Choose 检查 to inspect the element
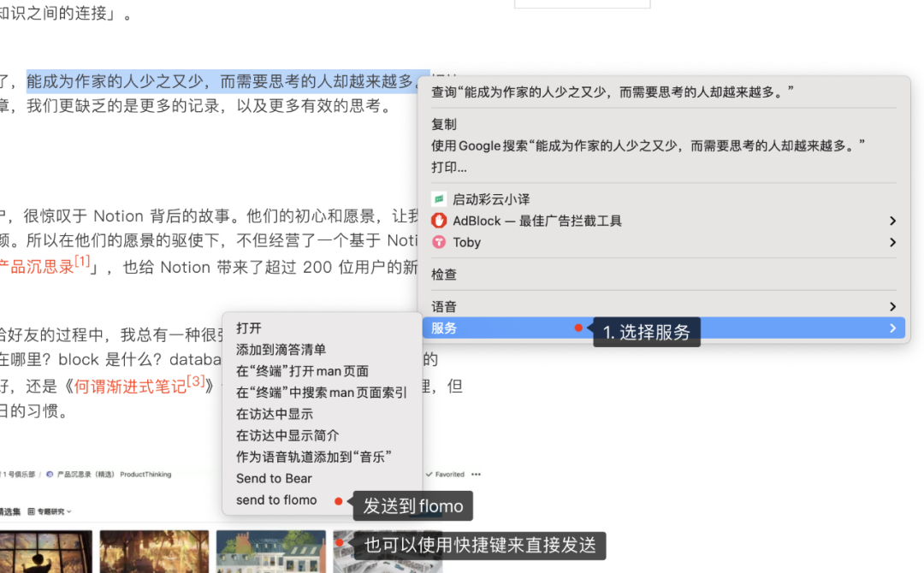The image size is (924, 573). tap(664, 275)
